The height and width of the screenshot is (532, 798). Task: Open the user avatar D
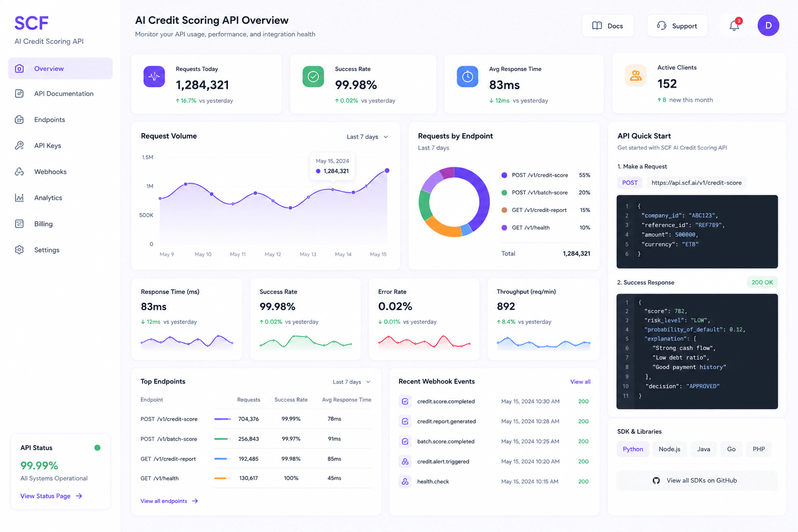pos(768,25)
